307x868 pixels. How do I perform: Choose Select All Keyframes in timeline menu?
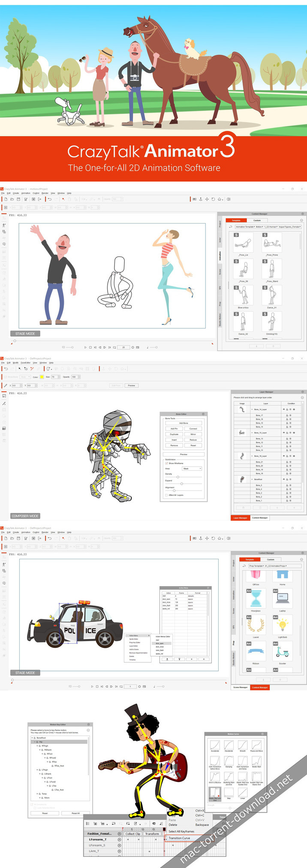(181, 831)
